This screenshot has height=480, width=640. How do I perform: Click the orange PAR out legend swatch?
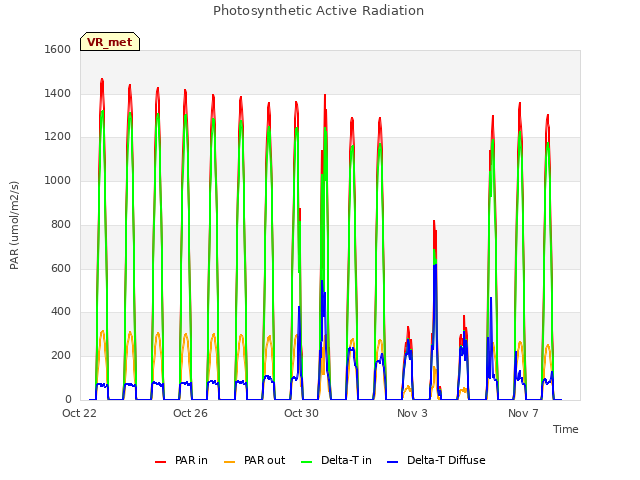click(x=230, y=462)
